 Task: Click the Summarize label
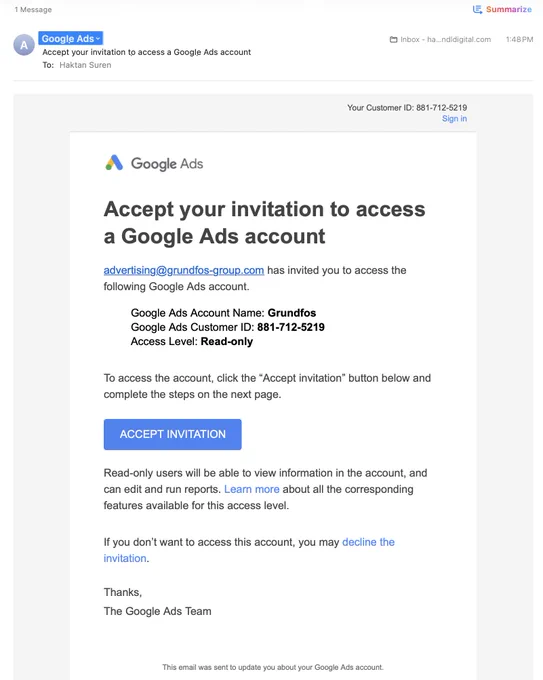(509, 9)
